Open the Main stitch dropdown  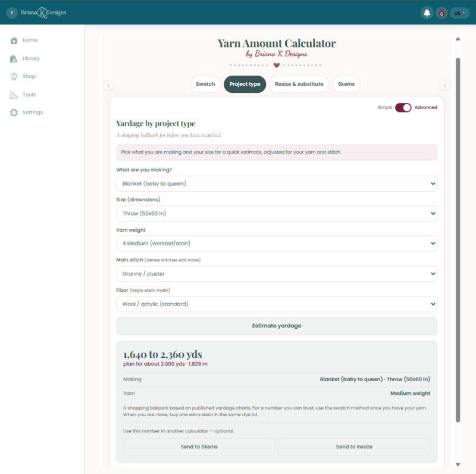point(277,274)
